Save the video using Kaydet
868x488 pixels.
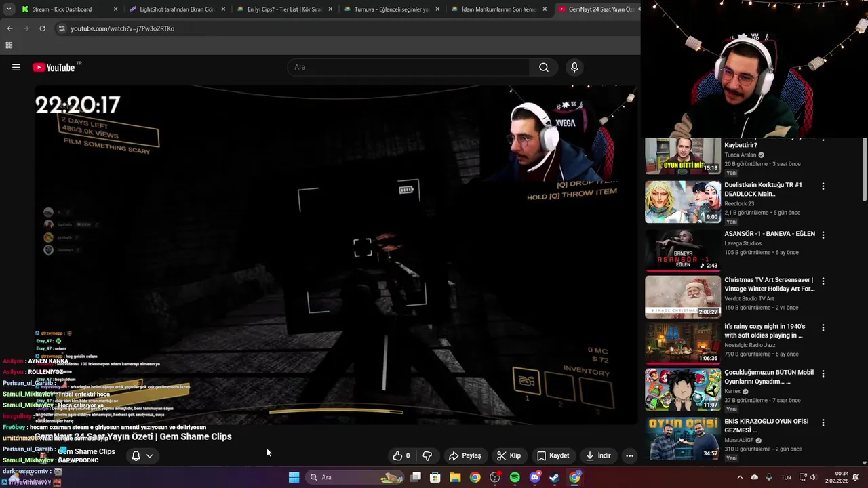click(x=553, y=455)
